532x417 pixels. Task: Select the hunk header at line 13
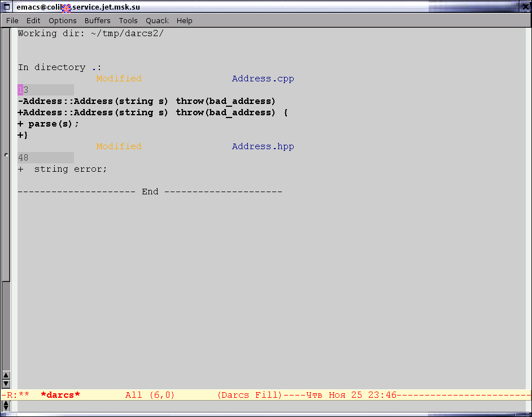(45, 90)
